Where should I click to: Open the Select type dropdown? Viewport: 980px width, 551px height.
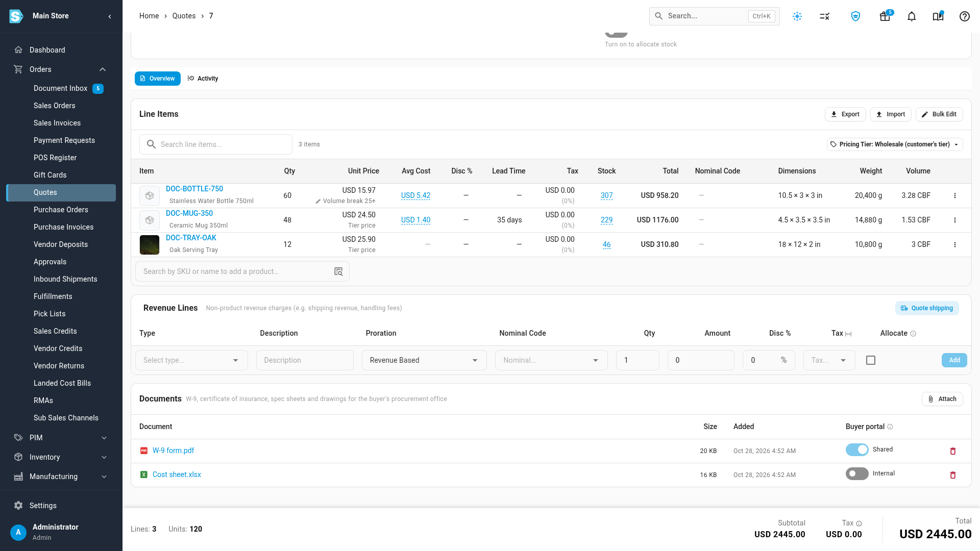tap(191, 360)
